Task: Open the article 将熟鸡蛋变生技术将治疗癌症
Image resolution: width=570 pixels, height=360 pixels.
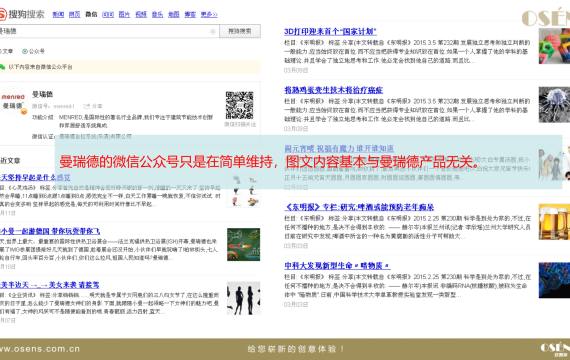Action: pos(334,90)
